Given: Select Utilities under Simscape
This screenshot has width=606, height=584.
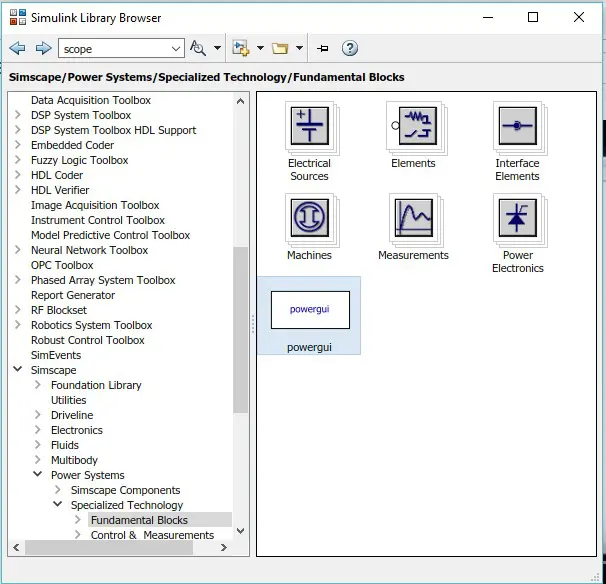Looking at the screenshot, I should coord(68,400).
